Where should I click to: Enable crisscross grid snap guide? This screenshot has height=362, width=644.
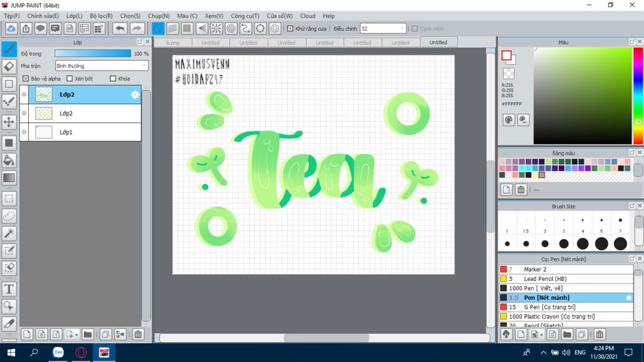click(187, 28)
